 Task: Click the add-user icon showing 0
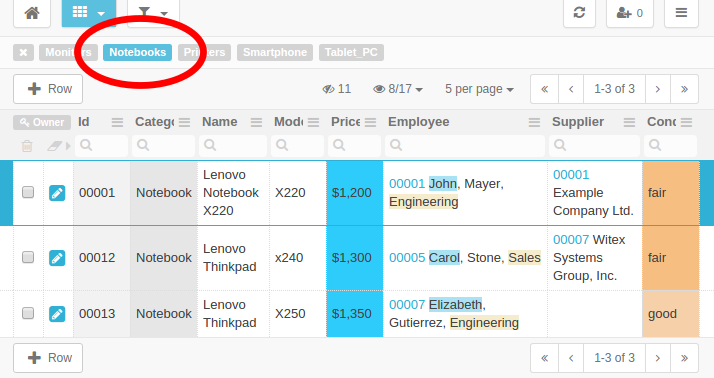[x=630, y=13]
